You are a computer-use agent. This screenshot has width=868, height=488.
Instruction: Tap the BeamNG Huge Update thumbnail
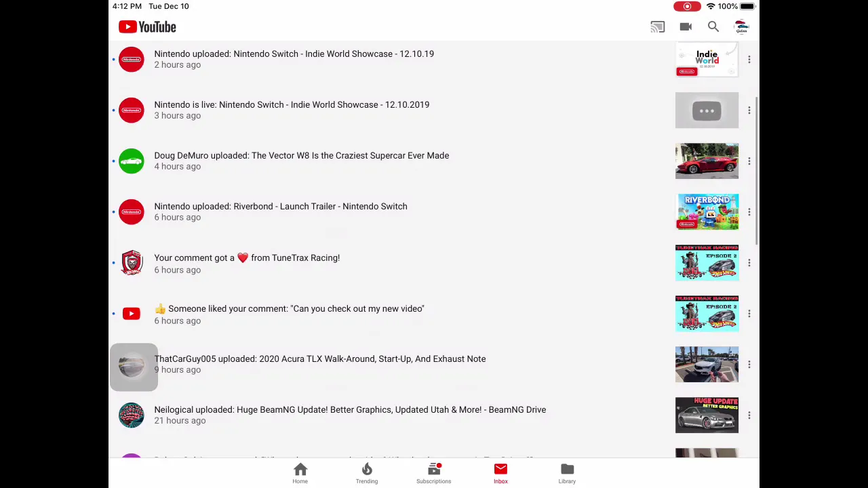[x=707, y=415]
